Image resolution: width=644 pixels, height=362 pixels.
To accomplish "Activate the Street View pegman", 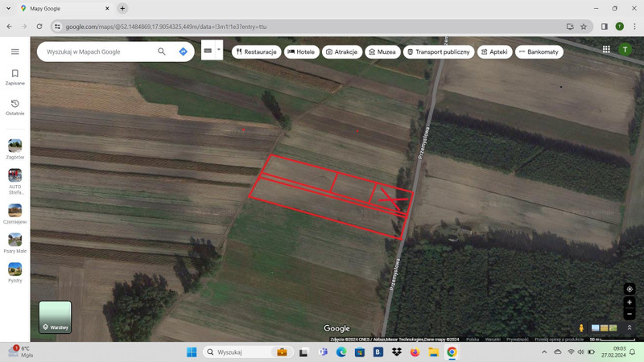I will 581,327.
